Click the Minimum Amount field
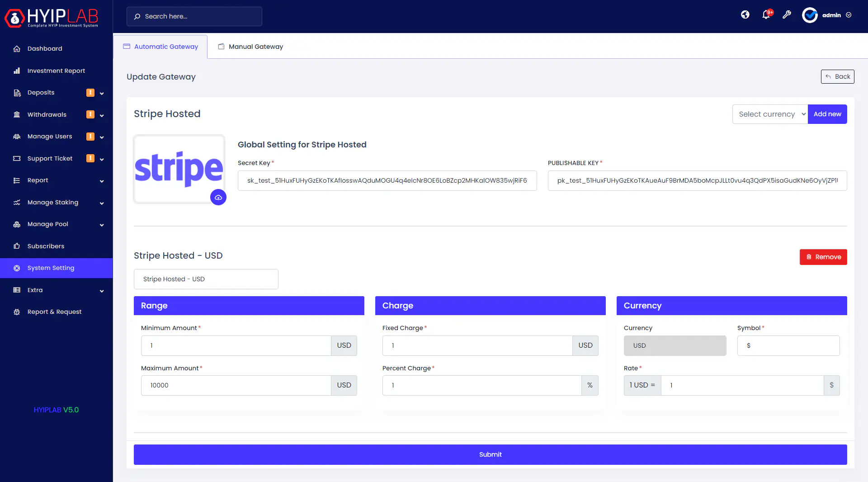868x482 pixels. pos(236,345)
